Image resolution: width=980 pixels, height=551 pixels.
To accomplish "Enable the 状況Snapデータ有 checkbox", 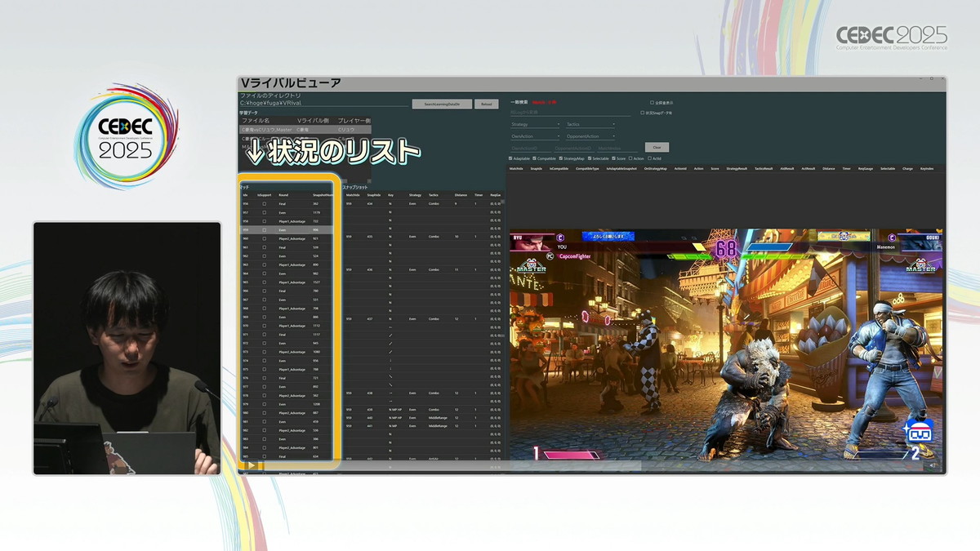I will click(x=643, y=113).
